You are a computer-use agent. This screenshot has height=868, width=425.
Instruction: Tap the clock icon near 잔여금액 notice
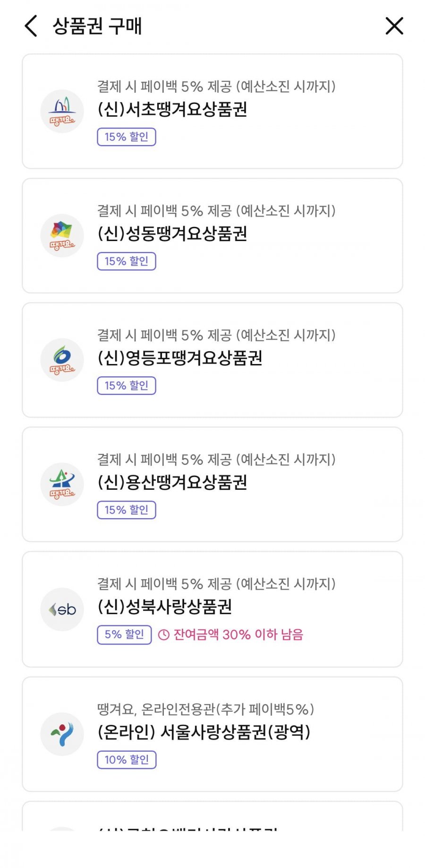coord(163,634)
